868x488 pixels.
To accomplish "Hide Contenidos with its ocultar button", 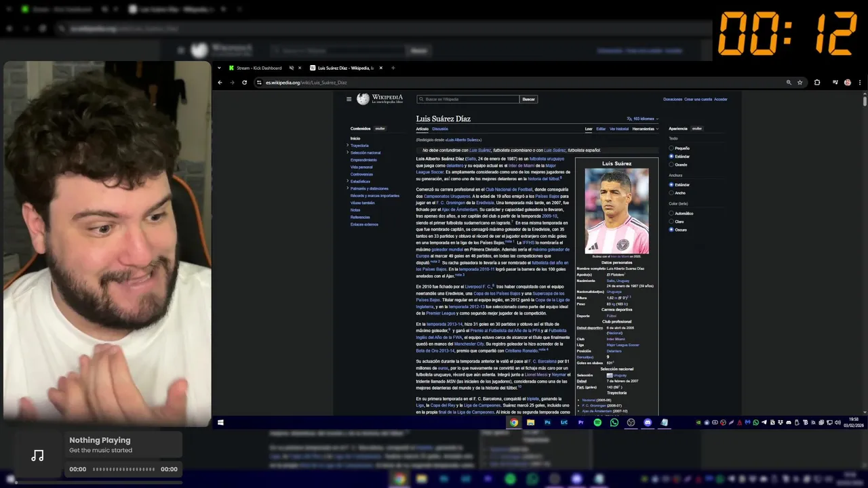I will [380, 129].
